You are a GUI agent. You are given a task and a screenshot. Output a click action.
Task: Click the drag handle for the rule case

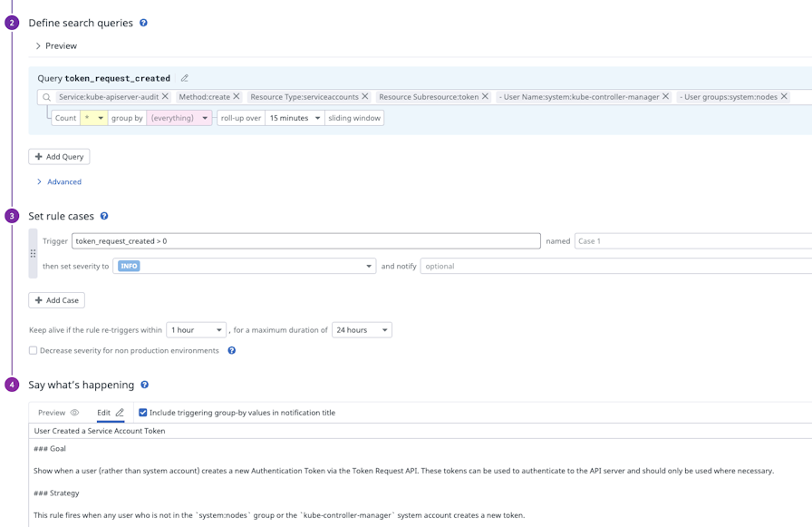pos(34,254)
